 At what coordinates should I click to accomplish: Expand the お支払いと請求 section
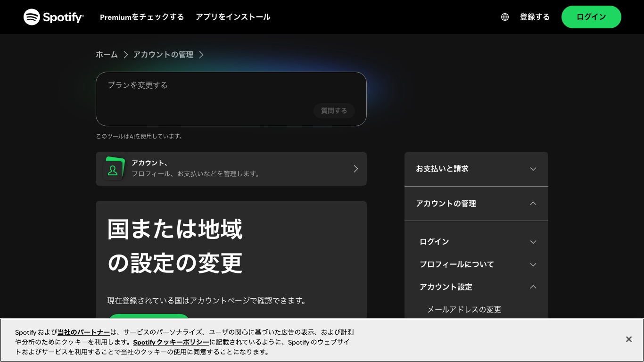click(476, 169)
